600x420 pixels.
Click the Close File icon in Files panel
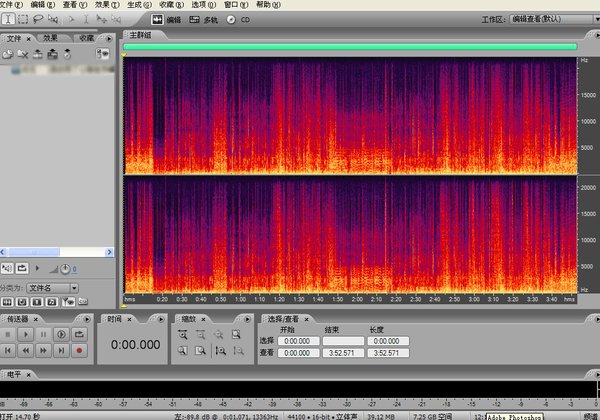coord(23,54)
